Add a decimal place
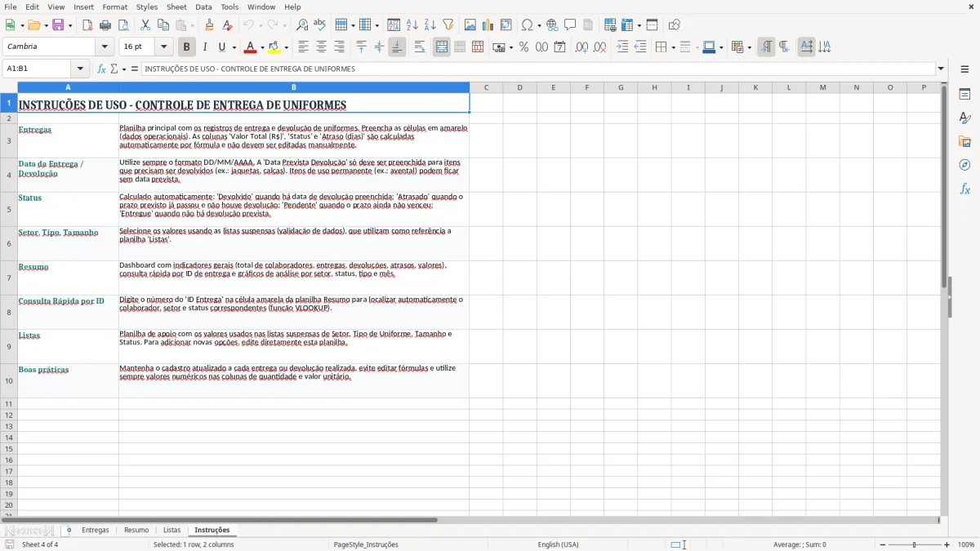The height and width of the screenshot is (551, 980). [x=581, y=47]
